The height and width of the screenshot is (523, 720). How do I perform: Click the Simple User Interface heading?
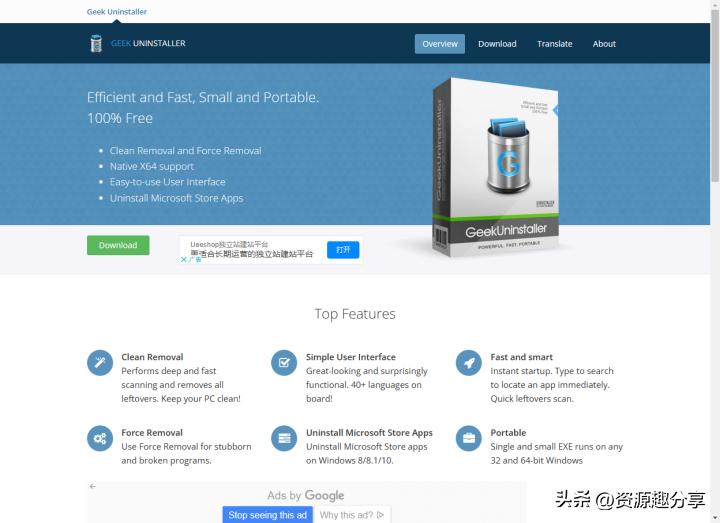coord(351,357)
